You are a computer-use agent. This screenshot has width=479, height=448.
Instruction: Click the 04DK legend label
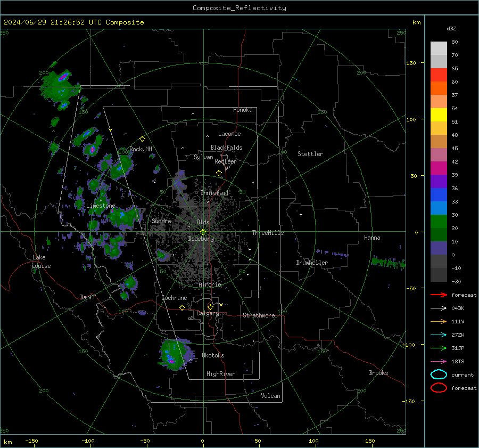click(x=458, y=308)
